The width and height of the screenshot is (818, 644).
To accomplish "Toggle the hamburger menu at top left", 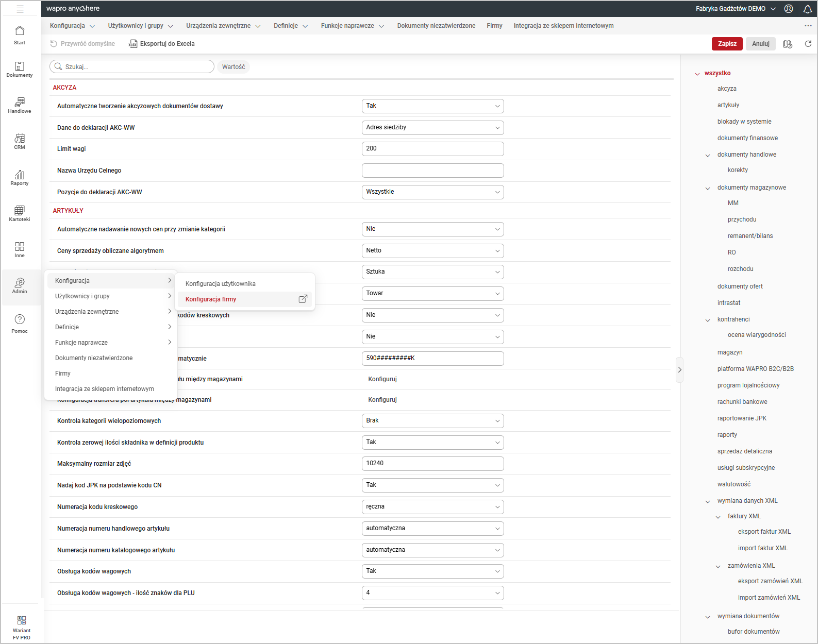I will click(x=20, y=9).
